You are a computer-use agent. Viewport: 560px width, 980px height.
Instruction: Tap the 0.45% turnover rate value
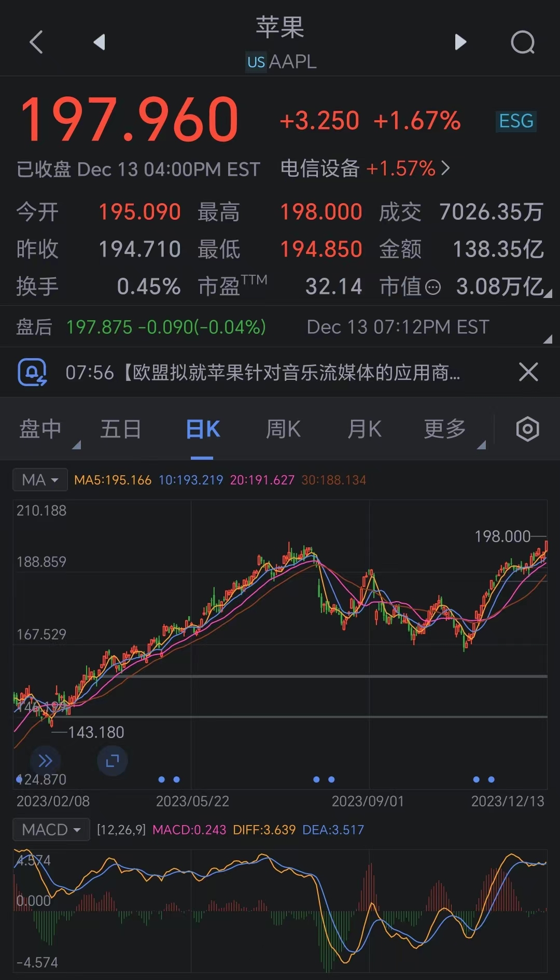click(x=149, y=287)
